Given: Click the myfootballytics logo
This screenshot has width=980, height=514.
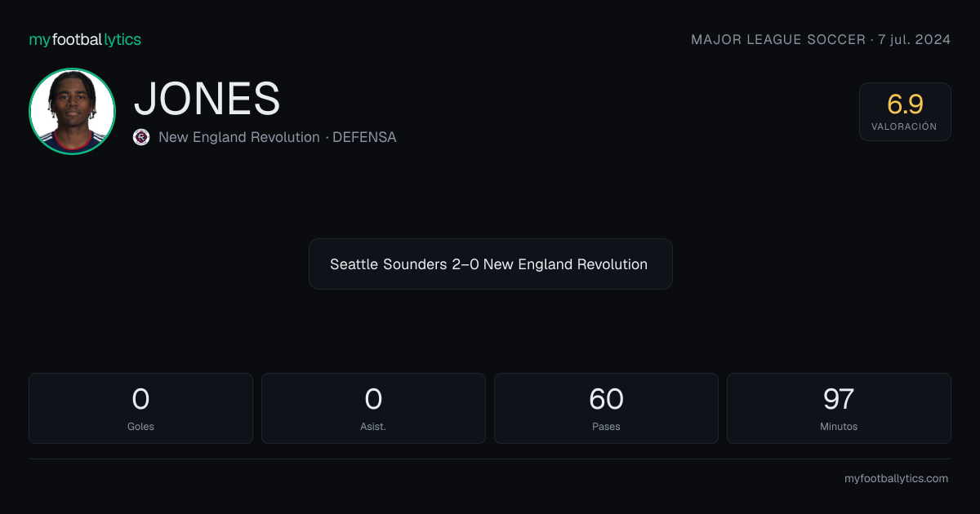Looking at the screenshot, I should click(85, 39).
